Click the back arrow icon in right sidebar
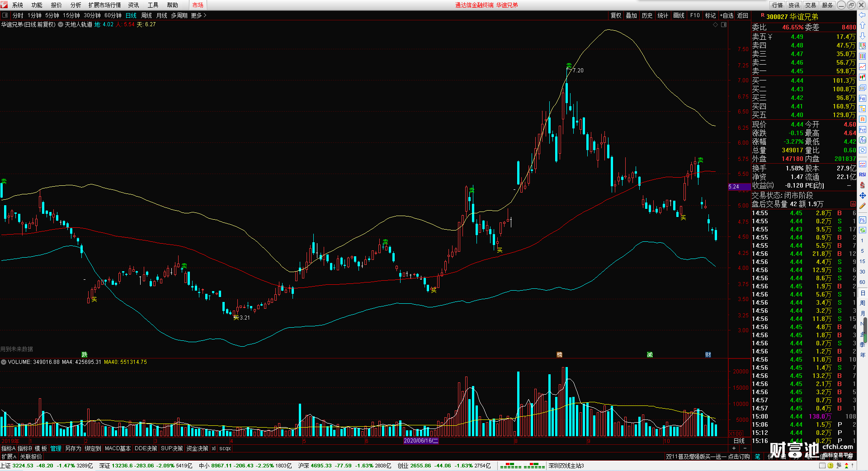 [863, 15]
